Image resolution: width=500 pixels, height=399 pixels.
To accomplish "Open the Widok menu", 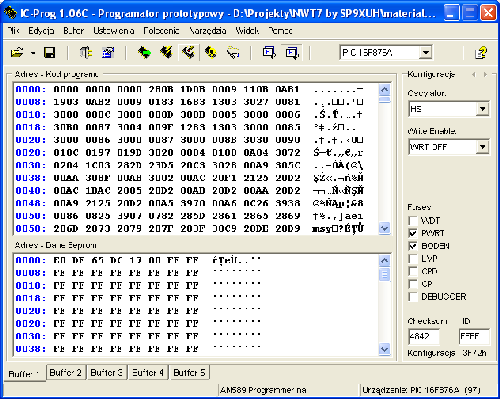I will coord(247,31).
